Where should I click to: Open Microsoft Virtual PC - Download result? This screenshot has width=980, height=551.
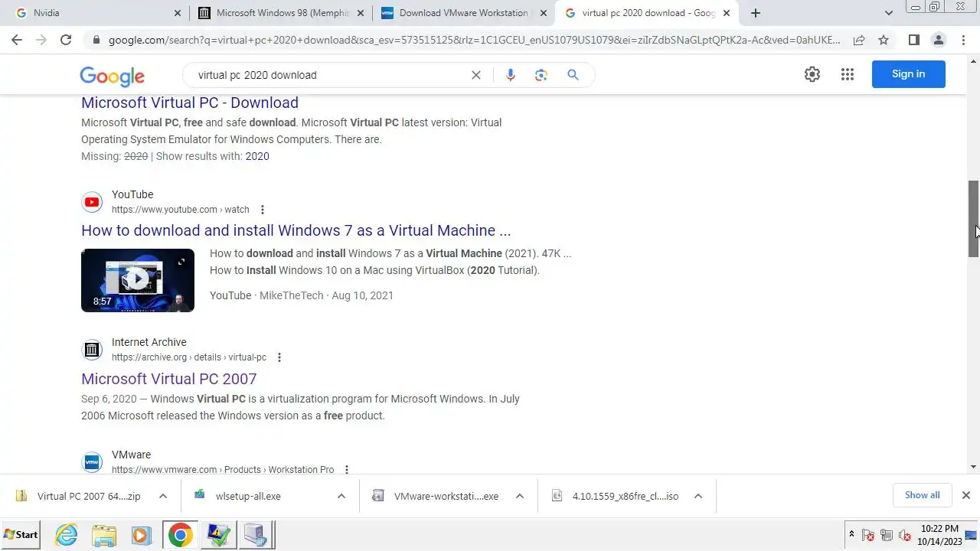[190, 103]
